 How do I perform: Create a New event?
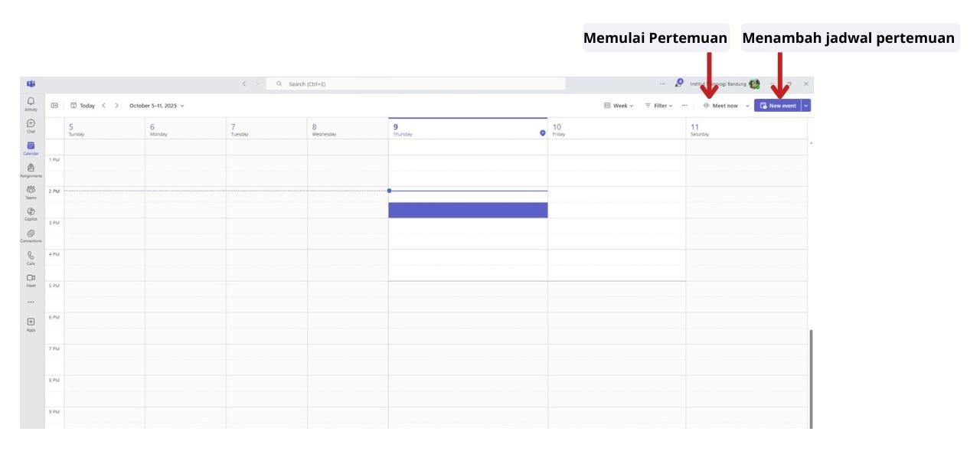[778, 106]
